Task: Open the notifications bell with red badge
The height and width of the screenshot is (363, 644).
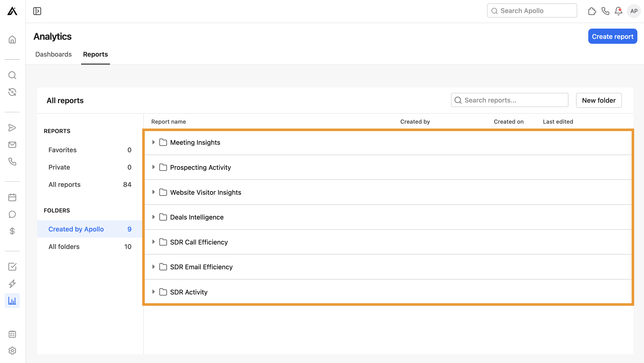Action: tap(619, 11)
